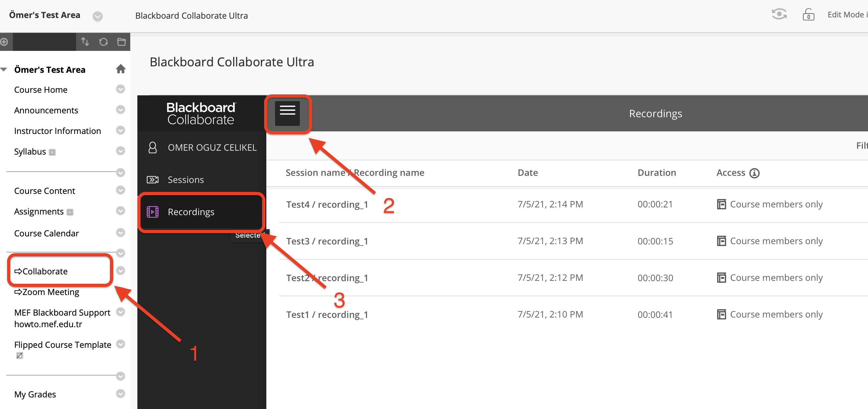Screen dimensions: 868x409
Task: Click the icon next to Syllabus
Action: point(52,152)
